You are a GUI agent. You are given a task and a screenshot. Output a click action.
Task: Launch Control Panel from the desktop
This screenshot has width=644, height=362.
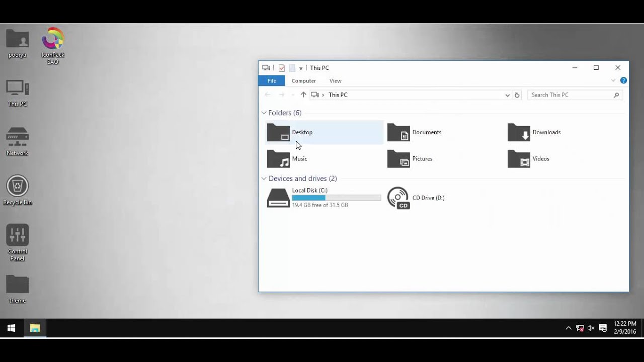pos(17,236)
